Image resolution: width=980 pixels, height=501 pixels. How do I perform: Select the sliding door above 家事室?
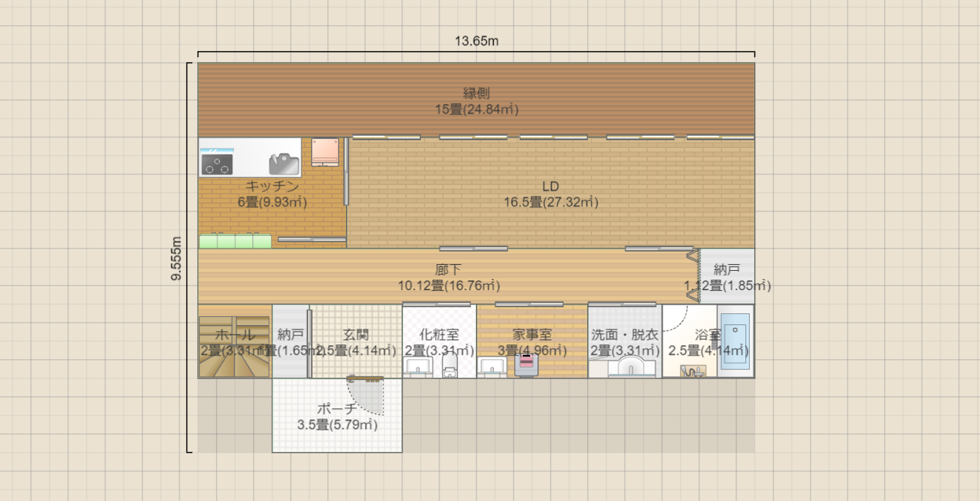[529, 304]
